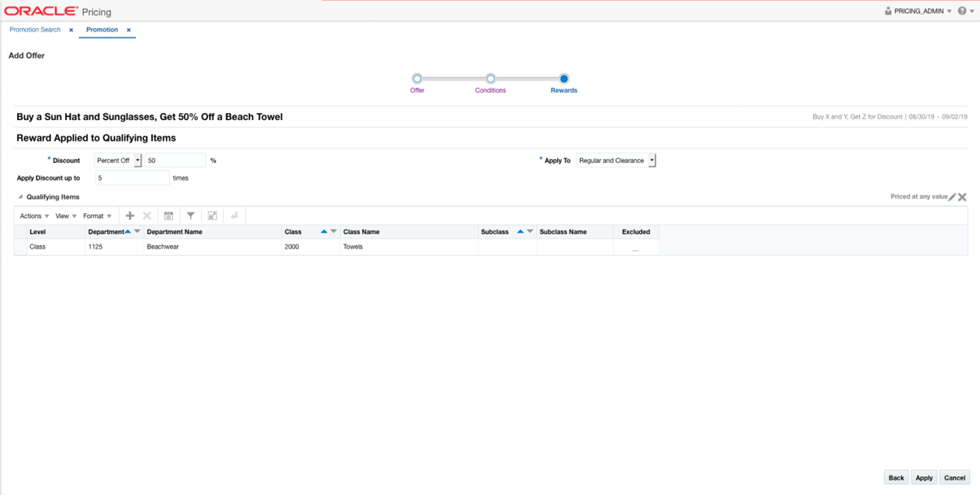Screen dimensions: 980x495
Task: Click the Apply button
Action: tap(924, 477)
